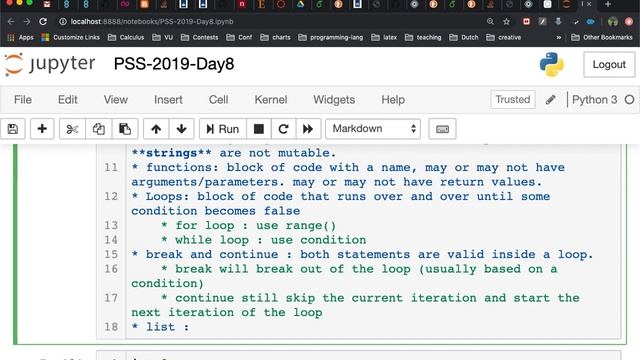640x360 pixels.
Task: Restart the kernel with circular arrow icon
Action: point(283,129)
